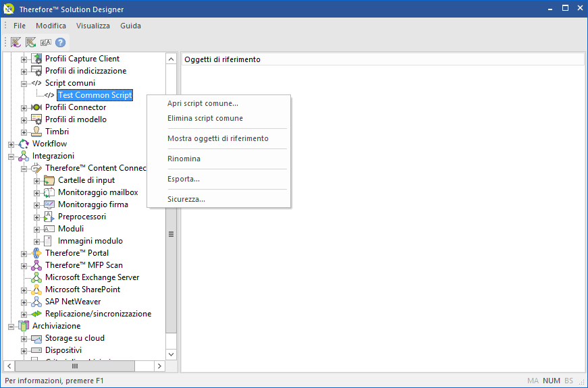Image resolution: width=588 pixels, height=388 pixels.
Task: Open the File menu
Action: (x=20, y=26)
